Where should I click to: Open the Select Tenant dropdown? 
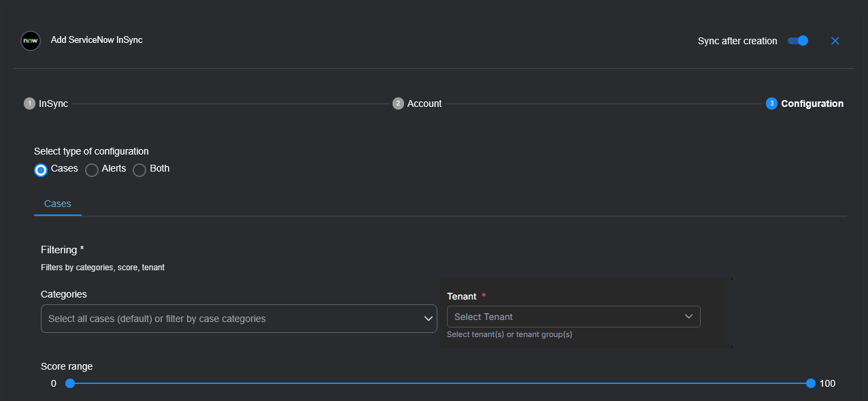click(565, 317)
